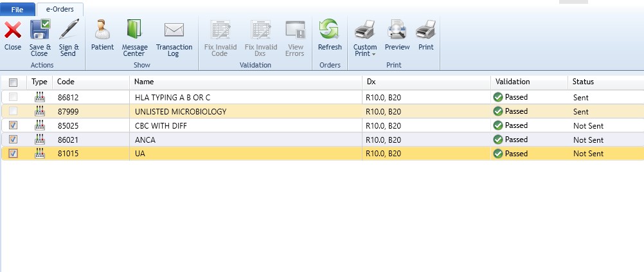Sort orders by the Code column header
This screenshot has height=272, width=644.
pos(65,82)
